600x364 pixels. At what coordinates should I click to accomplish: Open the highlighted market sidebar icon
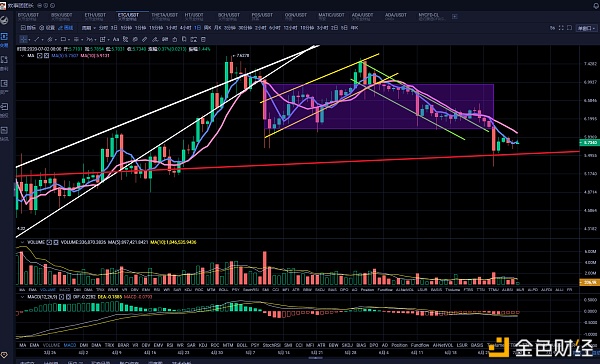tap(4, 37)
